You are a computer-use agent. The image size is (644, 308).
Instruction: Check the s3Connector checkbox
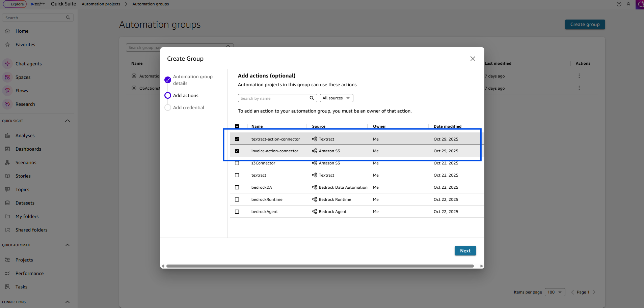pyautogui.click(x=237, y=163)
